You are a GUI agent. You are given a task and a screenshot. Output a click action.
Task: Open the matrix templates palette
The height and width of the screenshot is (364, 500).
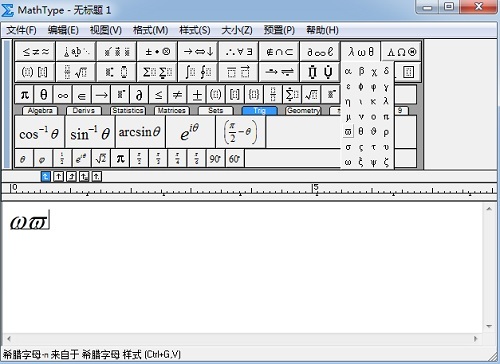click(408, 72)
